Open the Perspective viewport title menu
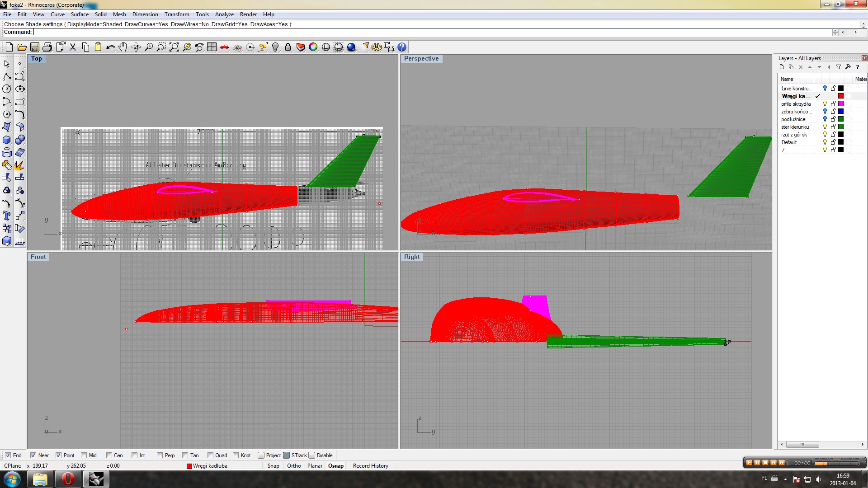This screenshot has height=488, width=868. 421,59
